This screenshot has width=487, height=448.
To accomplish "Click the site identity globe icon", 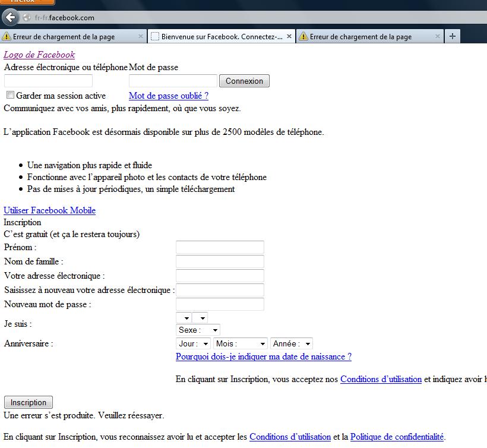I will 27,18.
